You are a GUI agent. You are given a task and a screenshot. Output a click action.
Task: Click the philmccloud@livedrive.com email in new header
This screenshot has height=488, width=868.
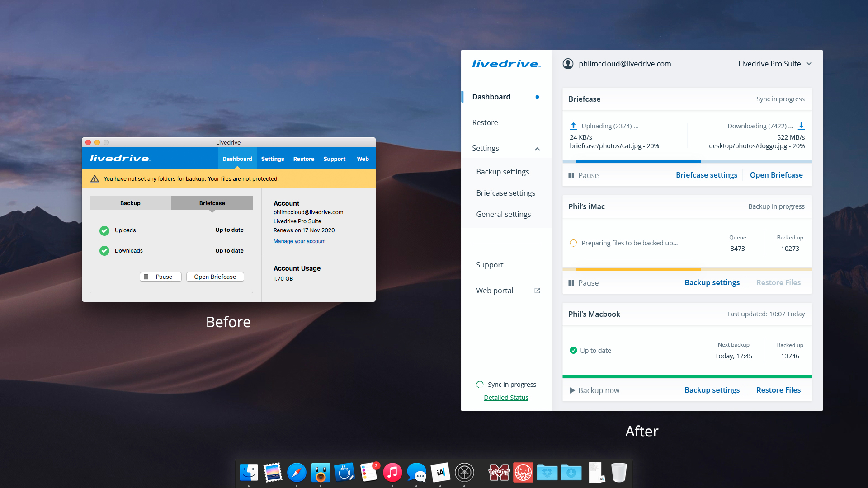pyautogui.click(x=625, y=64)
